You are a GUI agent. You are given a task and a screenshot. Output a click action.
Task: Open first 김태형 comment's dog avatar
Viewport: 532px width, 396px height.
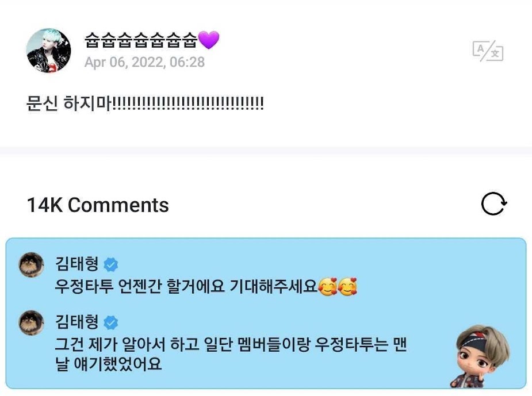[x=32, y=264]
